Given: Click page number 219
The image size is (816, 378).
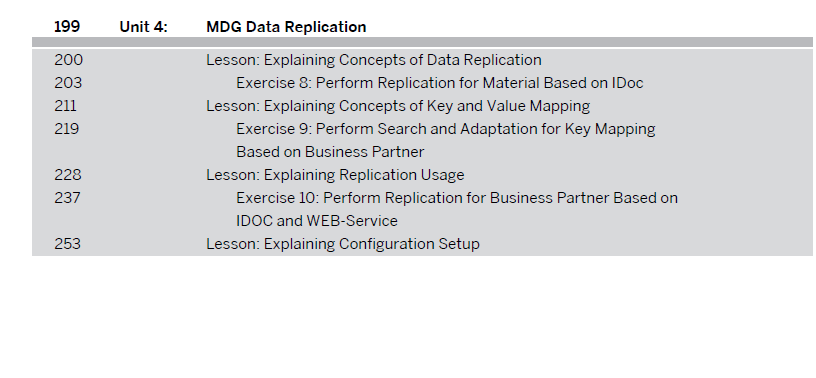Looking at the screenshot, I should [67, 129].
